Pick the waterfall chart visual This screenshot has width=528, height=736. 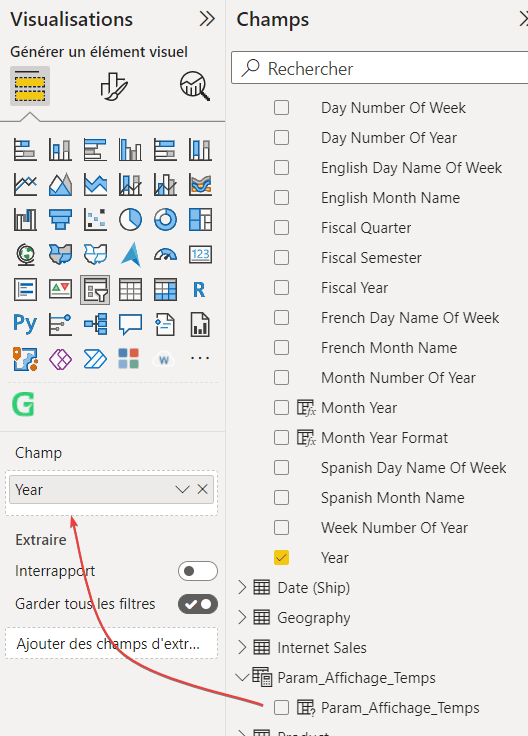(25, 219)
